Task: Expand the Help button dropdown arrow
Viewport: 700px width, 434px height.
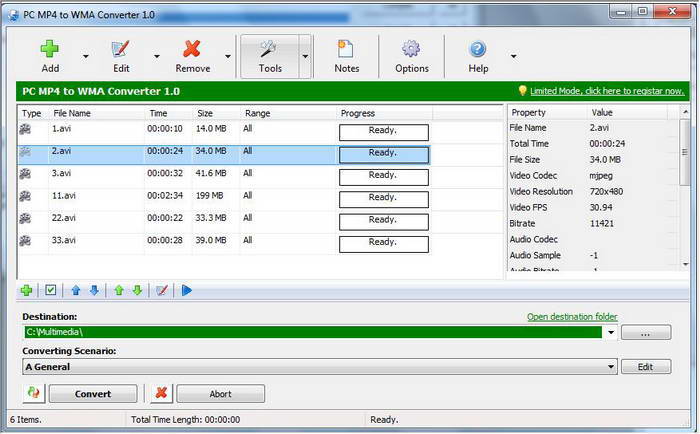Action: point(513,56)
